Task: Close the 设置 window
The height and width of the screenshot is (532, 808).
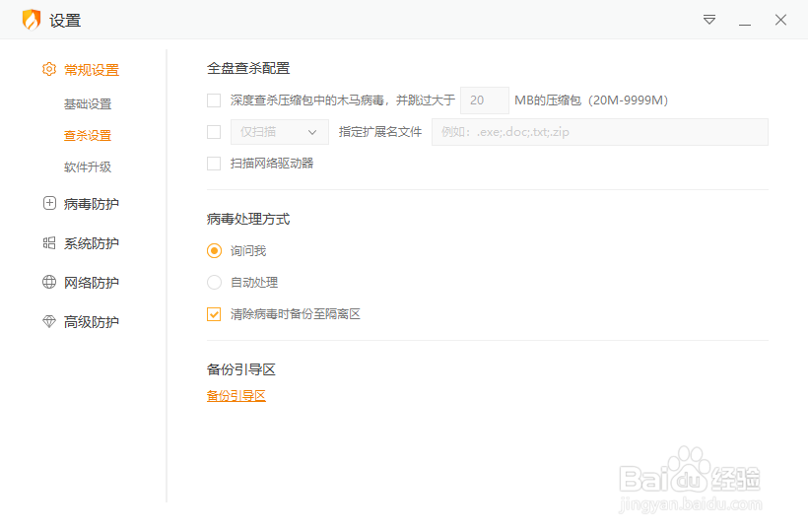Action: [780, 20]
